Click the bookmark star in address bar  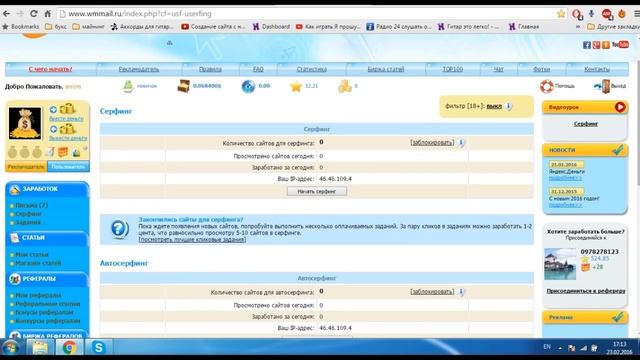point(561,14)
